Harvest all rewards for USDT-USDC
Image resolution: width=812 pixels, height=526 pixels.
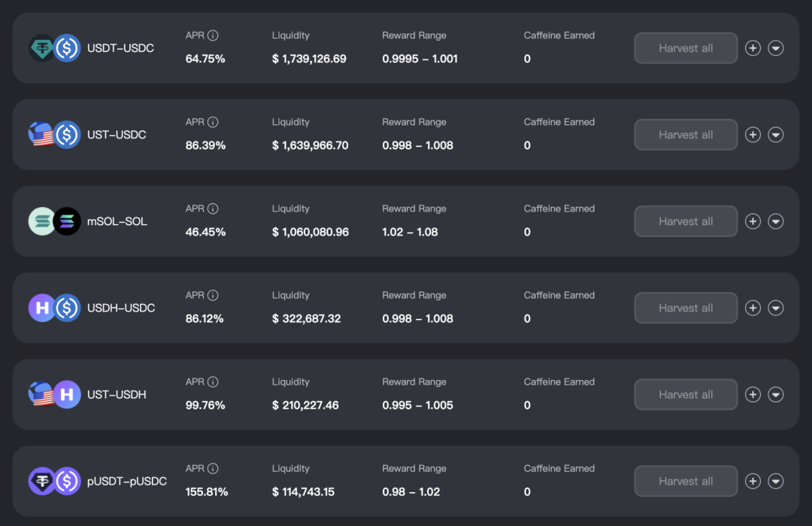[686, 48]
